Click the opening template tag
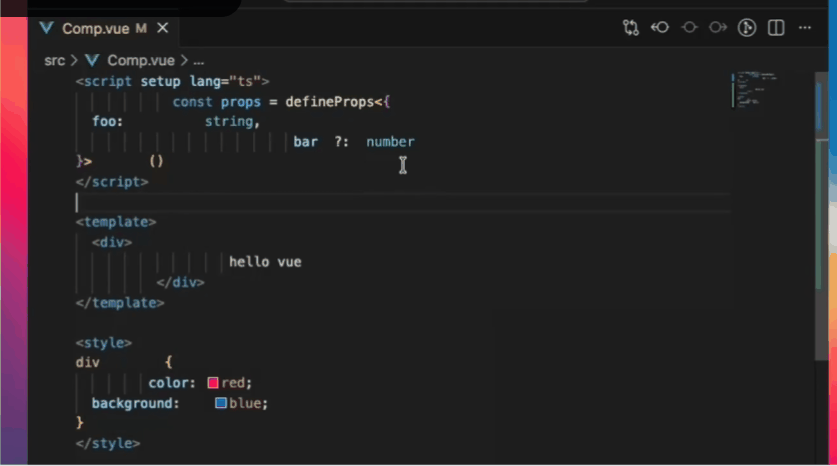The width and height of the screenshot is (837, 466). pos(116,222)
